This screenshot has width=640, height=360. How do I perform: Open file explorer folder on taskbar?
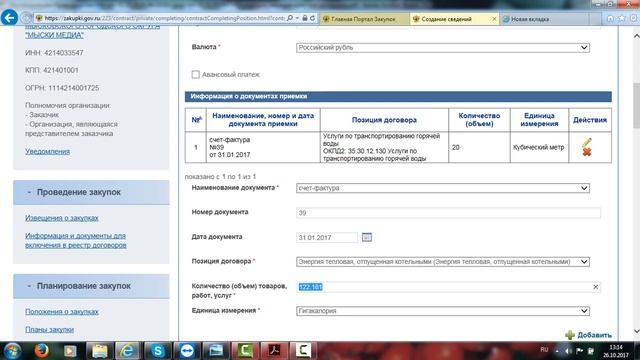tap(99, 351)
